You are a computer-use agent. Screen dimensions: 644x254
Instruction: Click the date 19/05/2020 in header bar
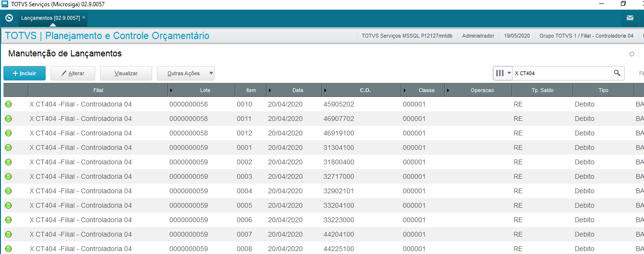pos(517,36)
